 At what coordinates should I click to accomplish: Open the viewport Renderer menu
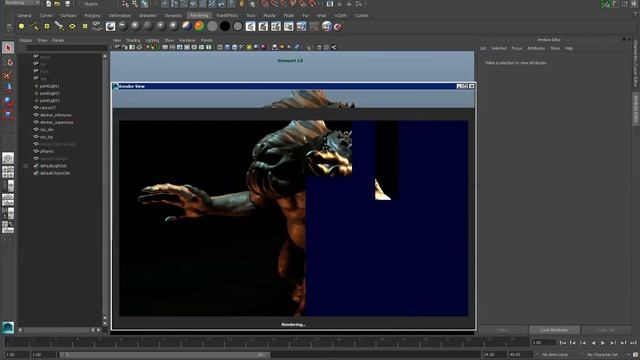pos(187,40)
